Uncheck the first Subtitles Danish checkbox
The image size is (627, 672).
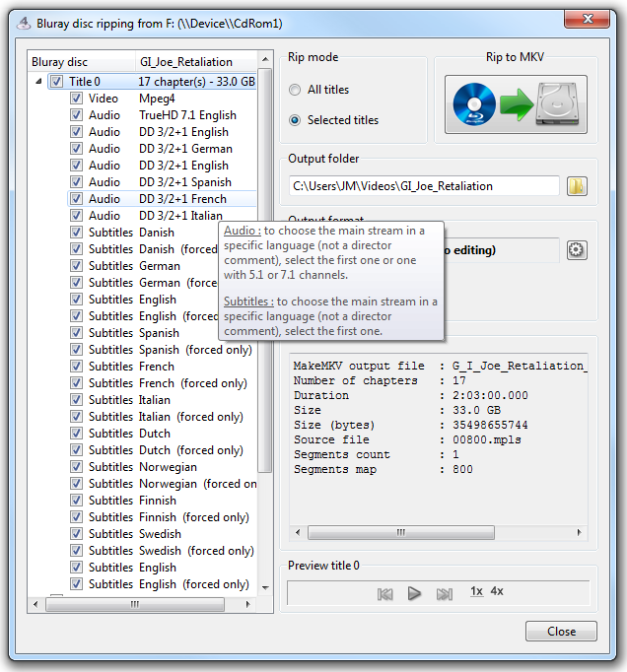76,232
